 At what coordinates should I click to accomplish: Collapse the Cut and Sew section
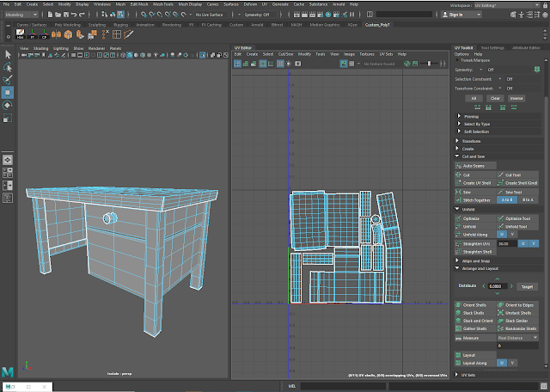pos(474,156)
